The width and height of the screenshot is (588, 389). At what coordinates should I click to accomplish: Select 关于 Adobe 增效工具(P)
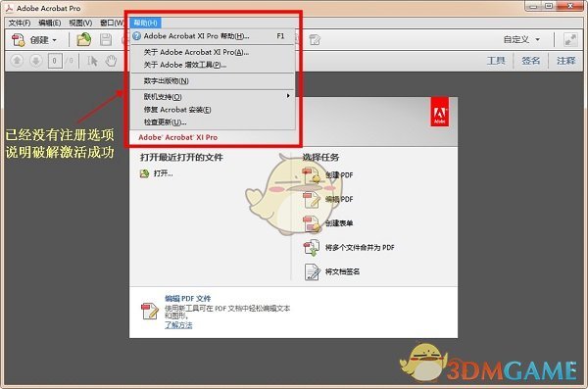[x=213, y=65]
